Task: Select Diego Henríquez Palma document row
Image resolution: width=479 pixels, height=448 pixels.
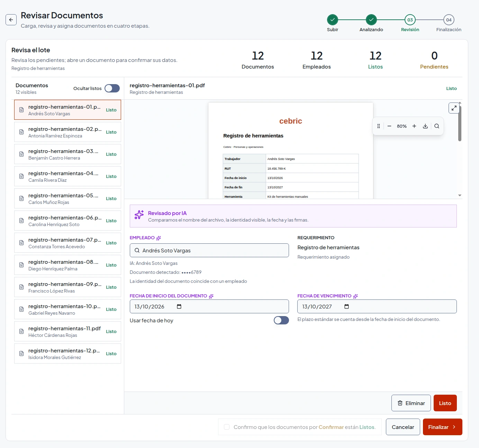Action: pyautogui.click(x=67, y=265)
